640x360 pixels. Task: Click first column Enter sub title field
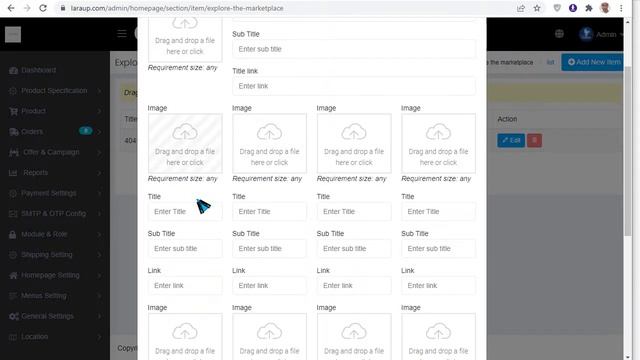coord(185,249)
